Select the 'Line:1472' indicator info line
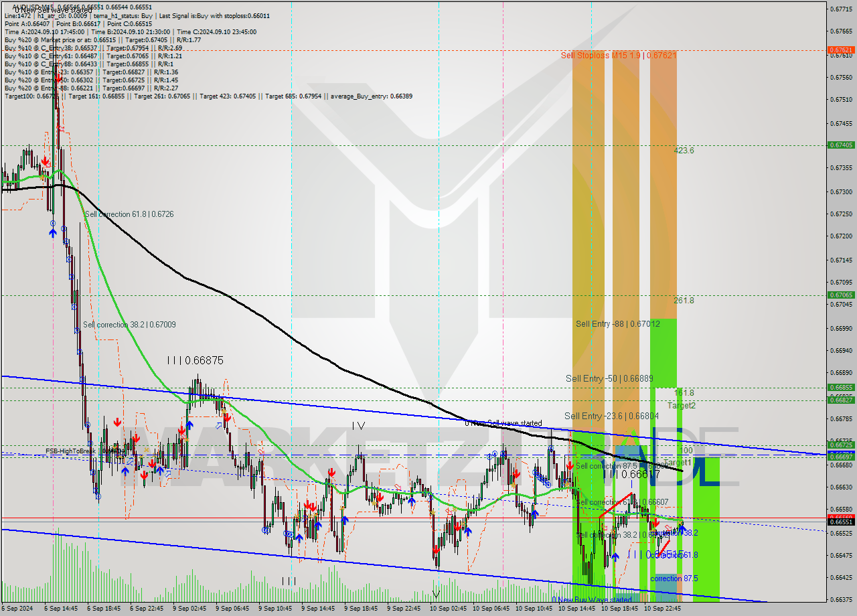Viewport: 857px width, 616px height. pos(137,15)
